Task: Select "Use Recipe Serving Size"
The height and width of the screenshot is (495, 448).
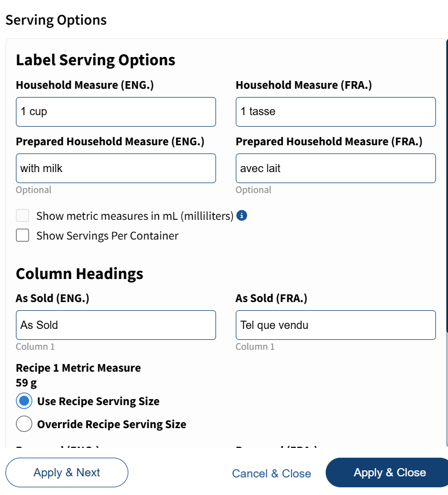Action: coord(24,401)
